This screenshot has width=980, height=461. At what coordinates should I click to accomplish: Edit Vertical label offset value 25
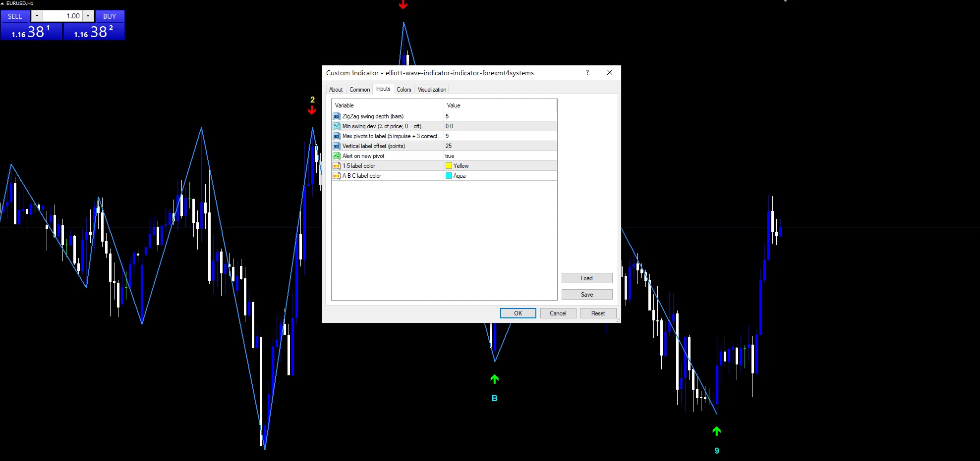tap(500, 146)
